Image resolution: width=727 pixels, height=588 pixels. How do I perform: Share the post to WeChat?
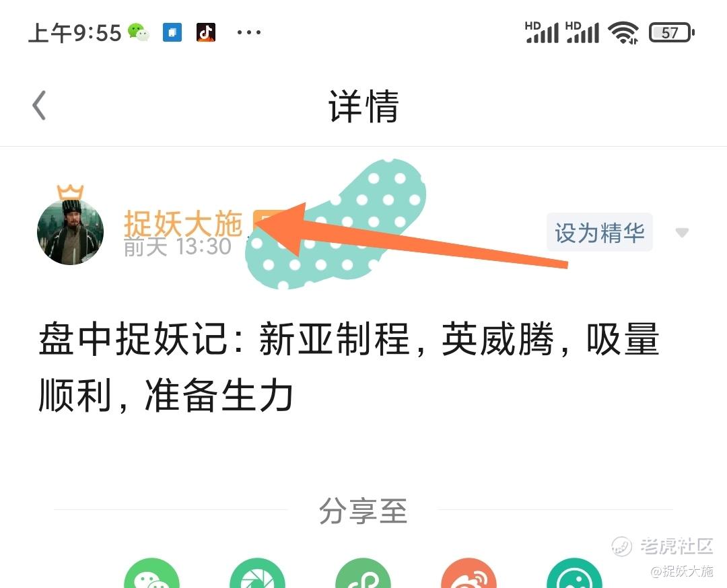[x=151, y=573]
